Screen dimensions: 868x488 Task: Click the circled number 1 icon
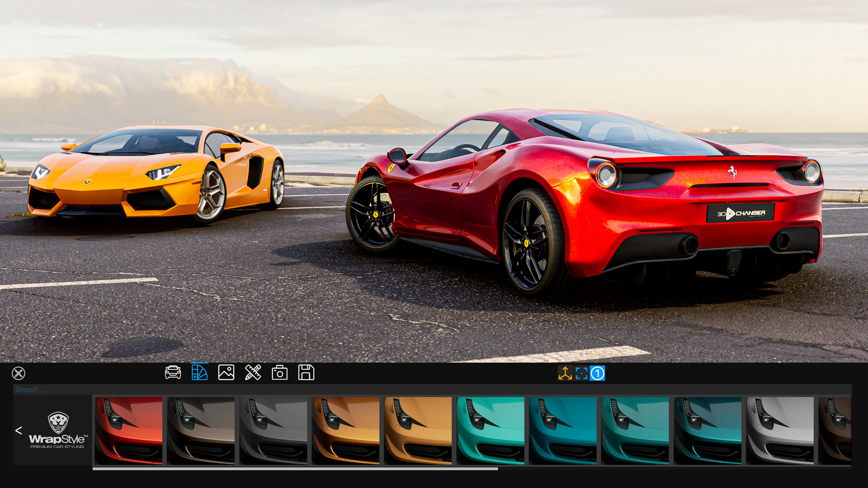tap(597, 373)
